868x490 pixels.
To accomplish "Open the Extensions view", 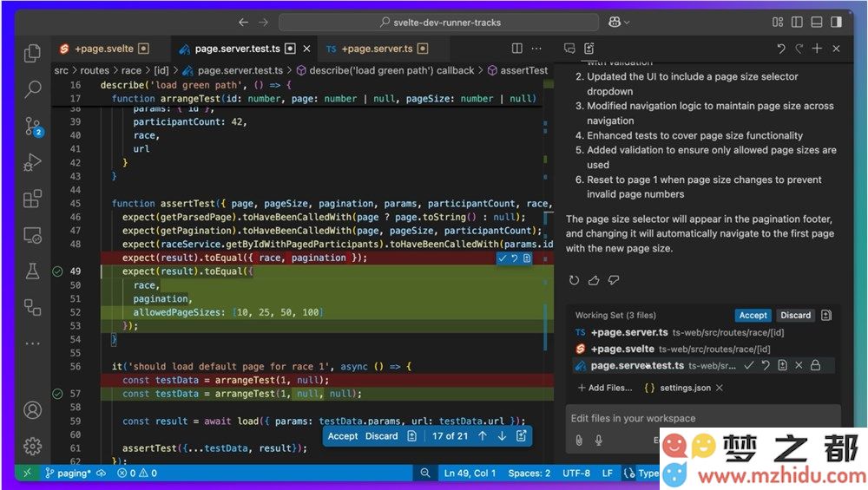I will pyautogui.click(x=33, y=199).
